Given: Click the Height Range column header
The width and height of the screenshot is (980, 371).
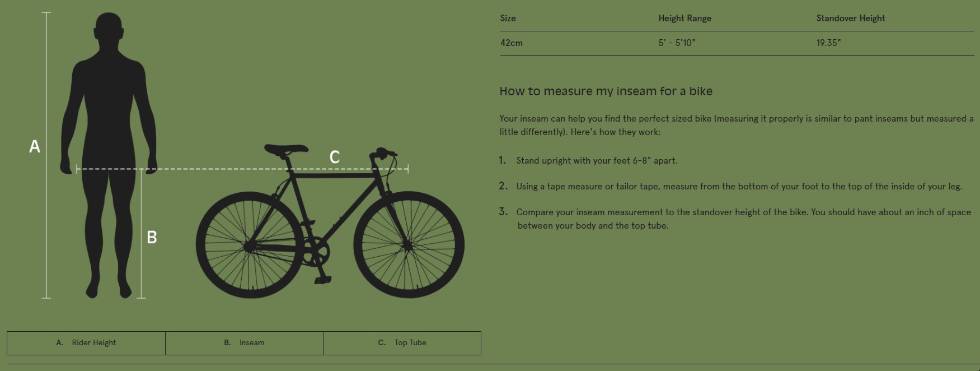Looking at the screenshot, I should [x=684, y=18].
